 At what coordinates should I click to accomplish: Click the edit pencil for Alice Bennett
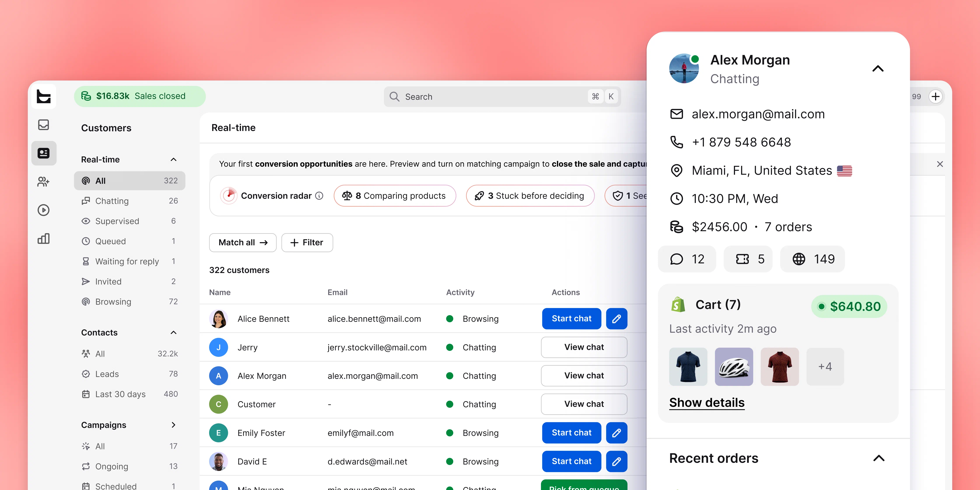tap(616, 319)
